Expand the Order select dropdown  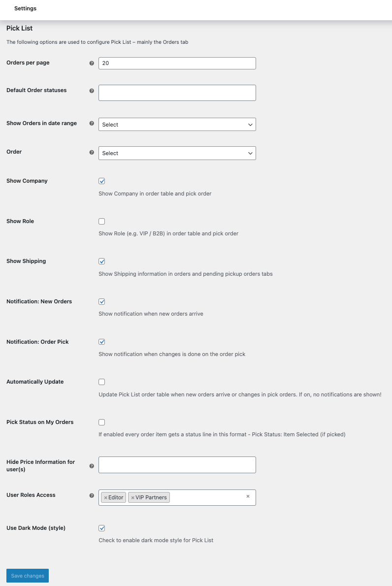coord(177,153)
